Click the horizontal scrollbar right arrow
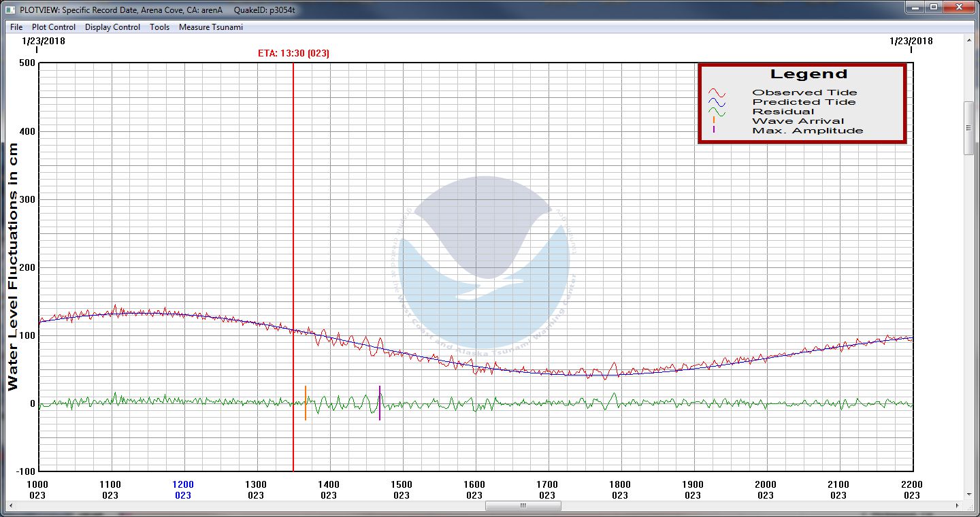This screenshot has height=517, width=980. click(958, 505)
